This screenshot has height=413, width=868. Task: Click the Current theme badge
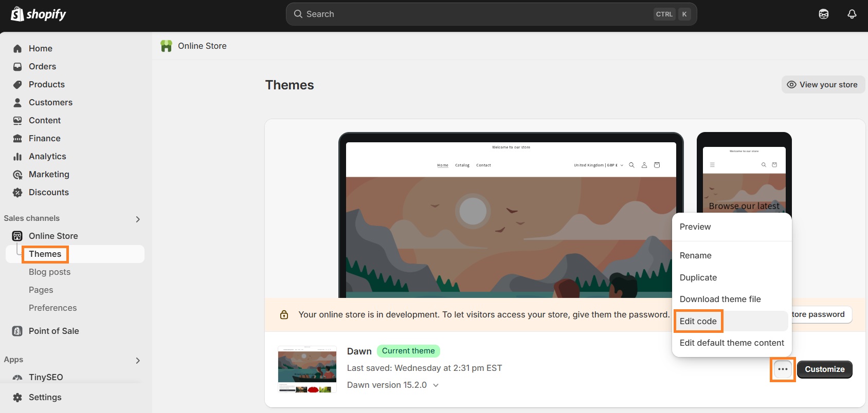(408, 351)
